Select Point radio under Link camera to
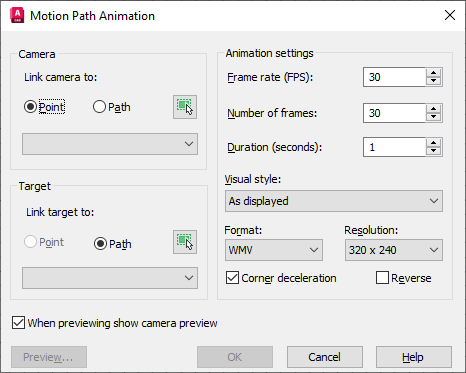466x373 pixels. point(30,107)
